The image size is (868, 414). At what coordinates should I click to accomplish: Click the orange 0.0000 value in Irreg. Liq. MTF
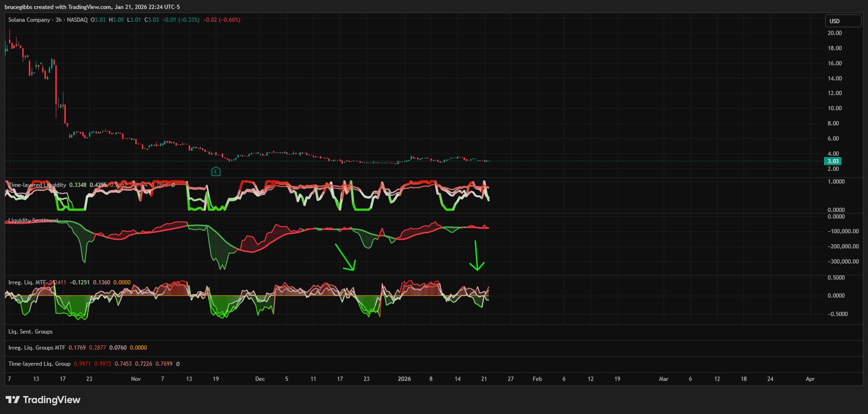coord(122,282)
